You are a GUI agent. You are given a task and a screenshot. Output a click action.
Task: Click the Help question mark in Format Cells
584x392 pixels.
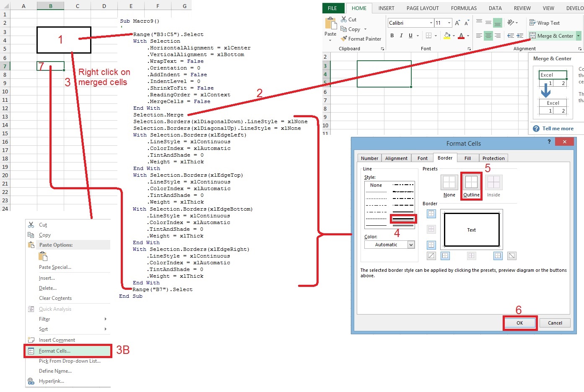pos(549,142)
